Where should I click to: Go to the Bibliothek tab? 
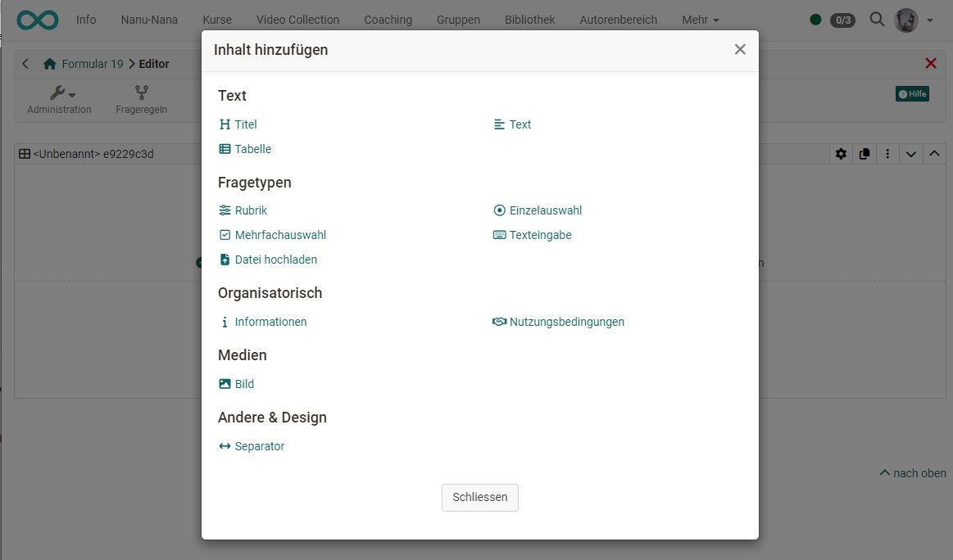click(529, 20)
